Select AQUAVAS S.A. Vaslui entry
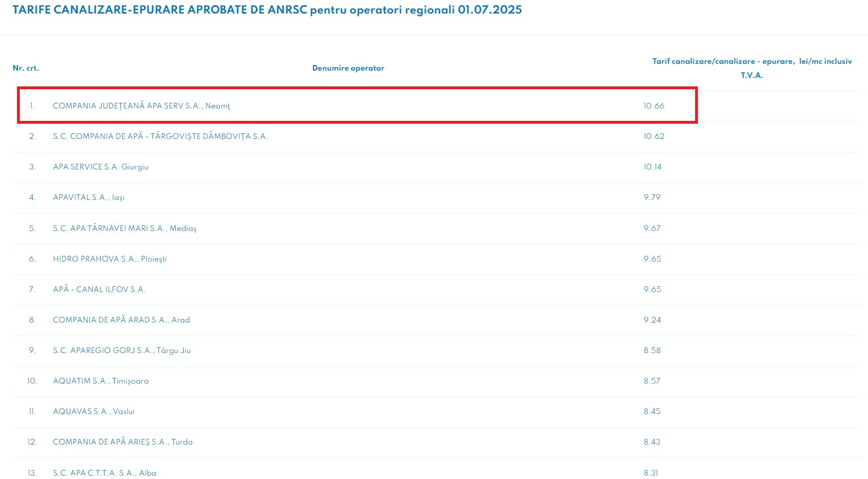 pos(94,412)
